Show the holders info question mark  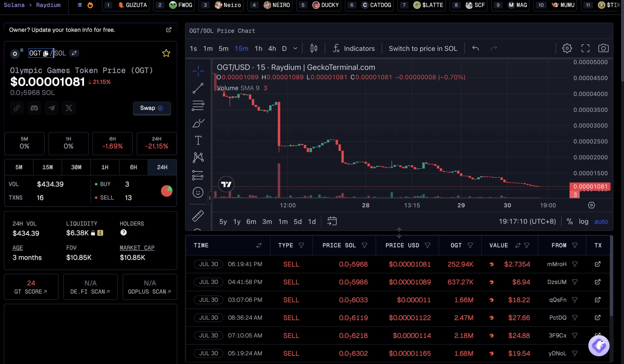click(123, 233)
